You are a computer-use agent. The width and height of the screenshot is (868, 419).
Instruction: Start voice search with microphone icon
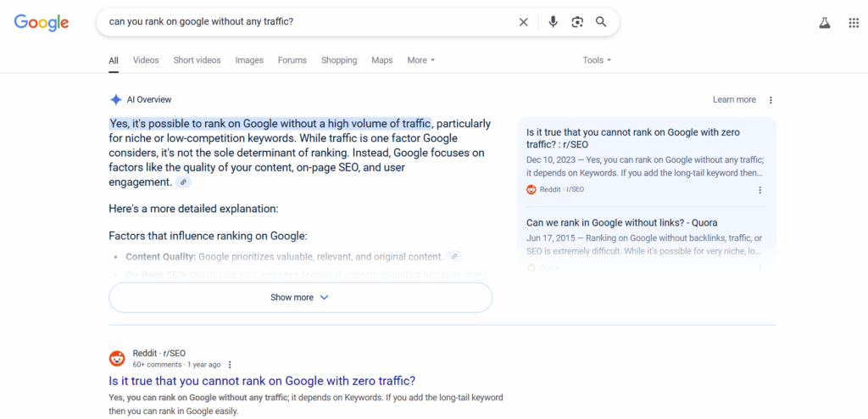pyautogui.click(x=553, y=22)
